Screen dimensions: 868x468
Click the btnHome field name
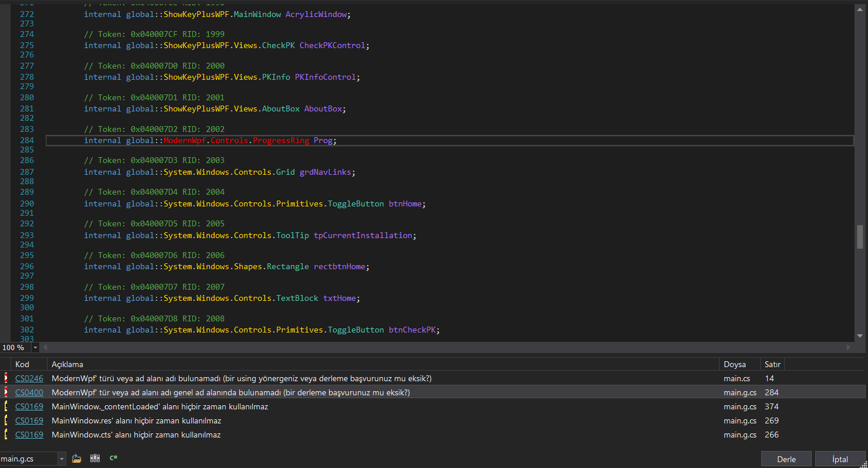pos(405,204)
